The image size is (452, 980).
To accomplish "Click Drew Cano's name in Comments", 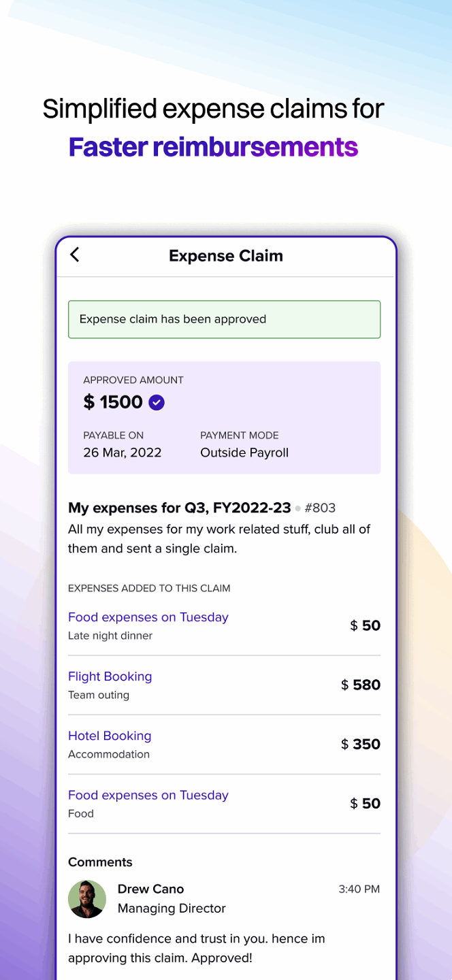I will coord(150,889).
